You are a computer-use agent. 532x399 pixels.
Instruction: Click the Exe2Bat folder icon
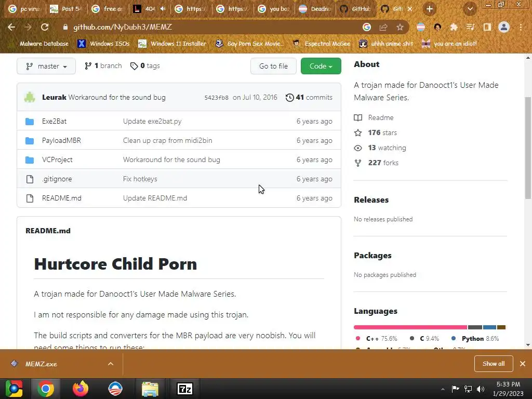(x=30, y=122)
